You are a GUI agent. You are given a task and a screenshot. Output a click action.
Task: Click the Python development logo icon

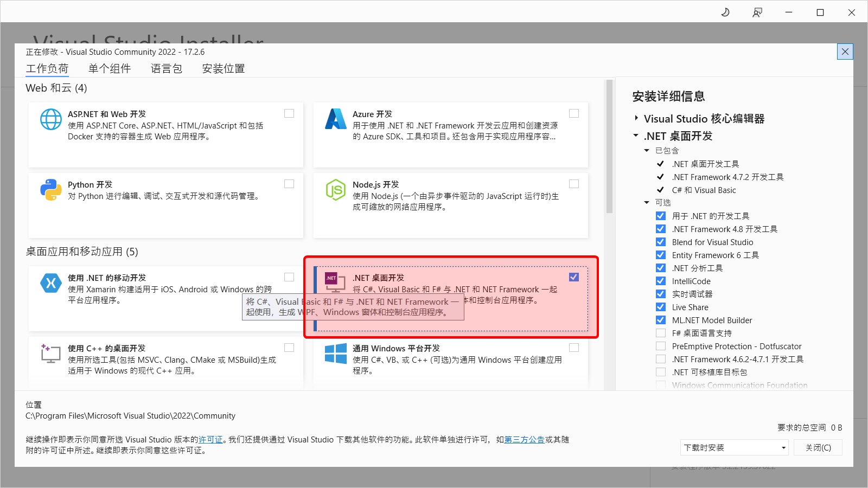[x=51, y=190]
